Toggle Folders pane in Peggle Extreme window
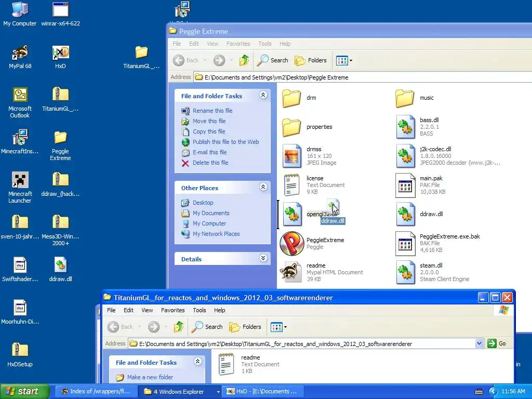The width and height of the screenshot is (532, 399). click(x=311, y=60)
